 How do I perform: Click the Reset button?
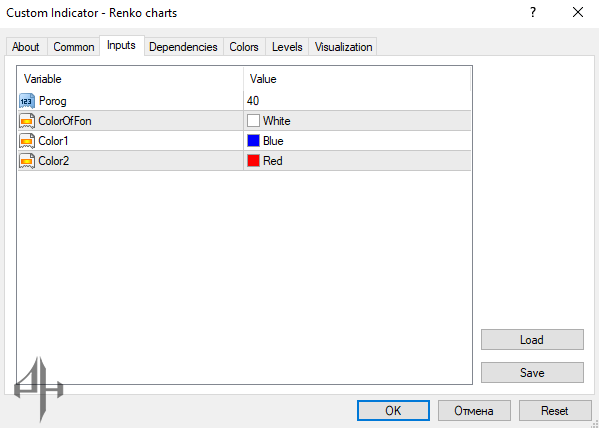pos(555,411)
